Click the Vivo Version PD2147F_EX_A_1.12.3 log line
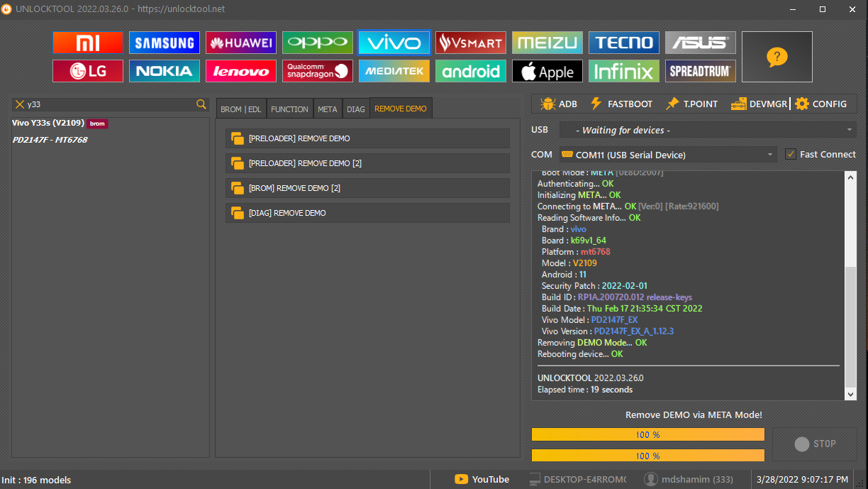This screenshot has width=868, height=489. (x=608, y=331)
